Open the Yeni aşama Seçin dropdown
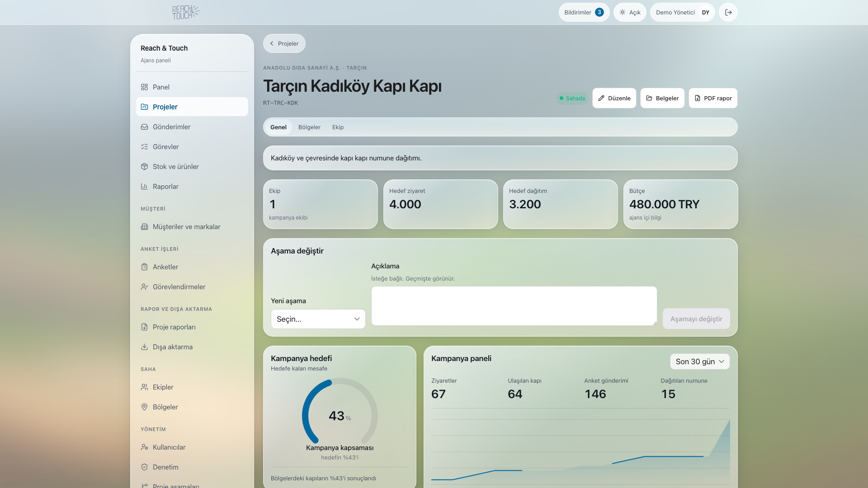The image size is (868, 488). tap(318, 319)
